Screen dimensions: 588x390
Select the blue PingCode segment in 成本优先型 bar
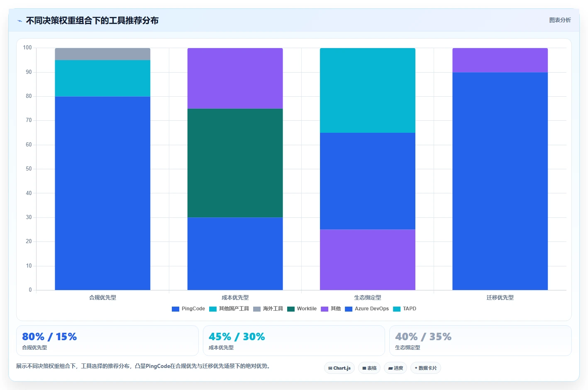point(235,254)
